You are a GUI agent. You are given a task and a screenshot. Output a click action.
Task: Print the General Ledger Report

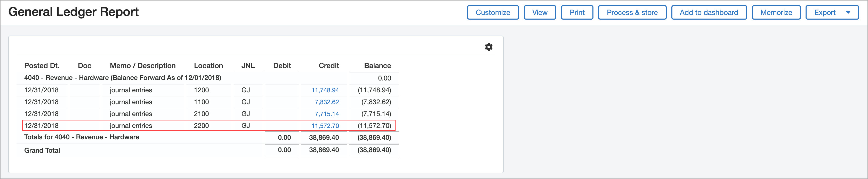(577, 12)
